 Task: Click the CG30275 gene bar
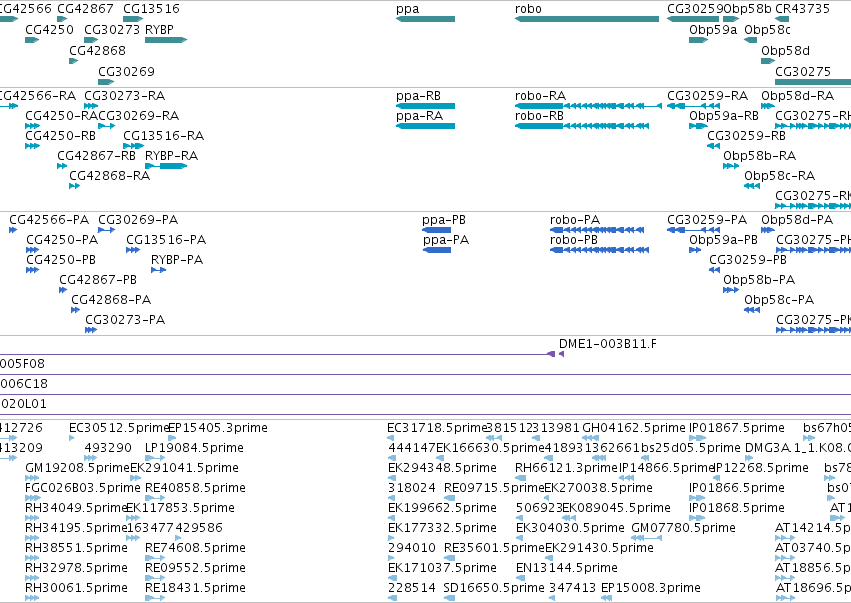[x=813, y=82]
